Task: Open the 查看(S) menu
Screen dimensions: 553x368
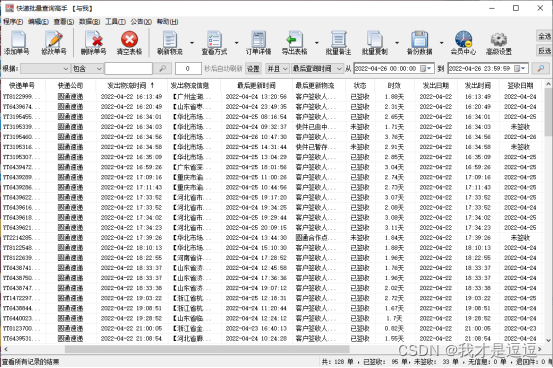Action: pyautogui.click(x=64, y=22)
